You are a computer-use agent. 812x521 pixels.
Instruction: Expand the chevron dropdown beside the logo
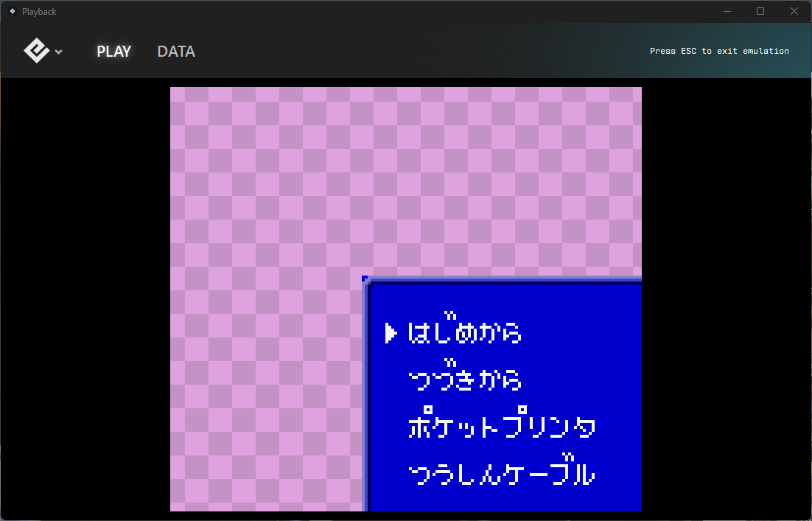pyautogui.click(x=59, y=52)
